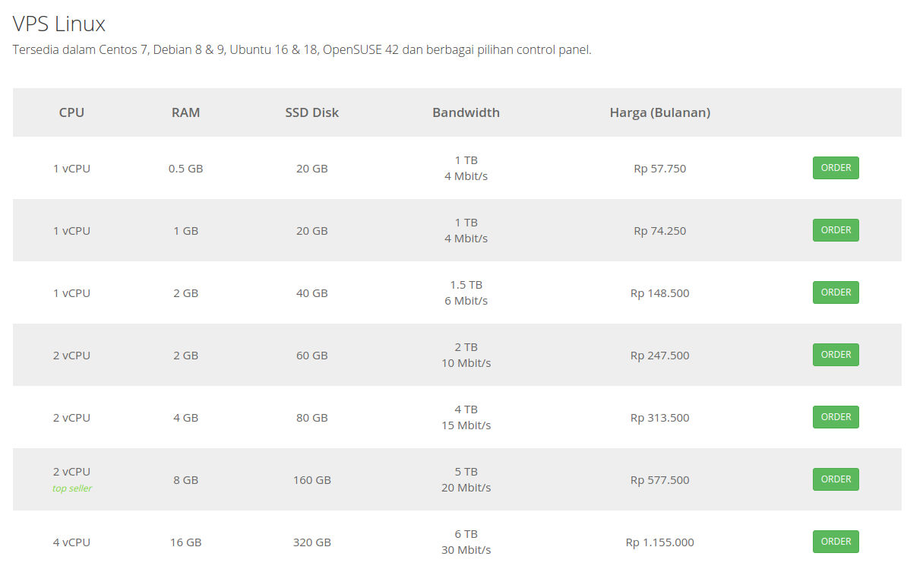This screenshot has width=923, height=588.
Task: Click the Bandwidth column header
Action: pyautogui.click(x=466, y=112)
